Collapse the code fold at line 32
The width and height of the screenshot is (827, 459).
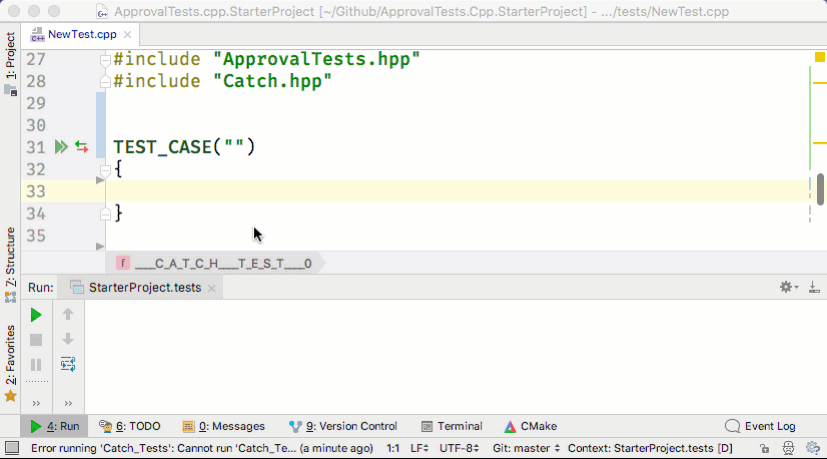(x=105, y=170)
